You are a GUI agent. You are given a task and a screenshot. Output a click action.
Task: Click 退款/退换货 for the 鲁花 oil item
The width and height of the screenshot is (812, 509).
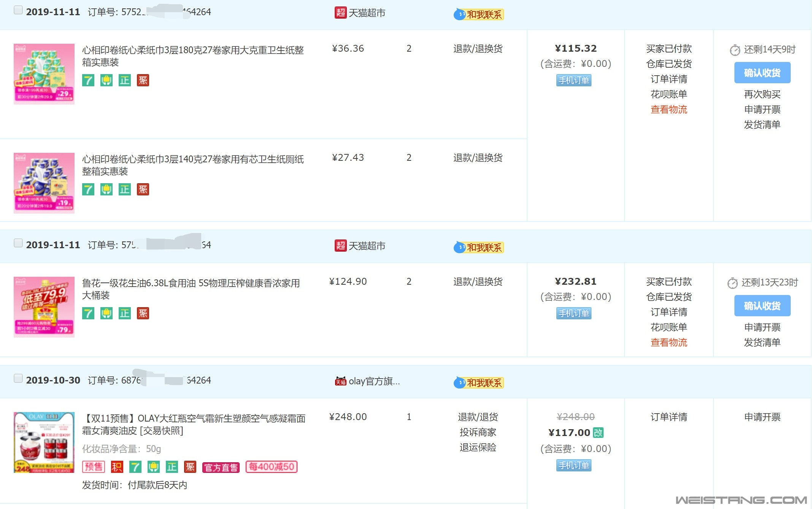(478, 282)
